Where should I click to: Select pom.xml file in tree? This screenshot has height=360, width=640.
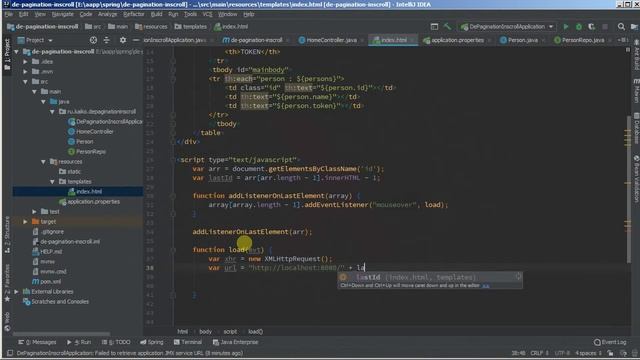click(x=50, y=282)
